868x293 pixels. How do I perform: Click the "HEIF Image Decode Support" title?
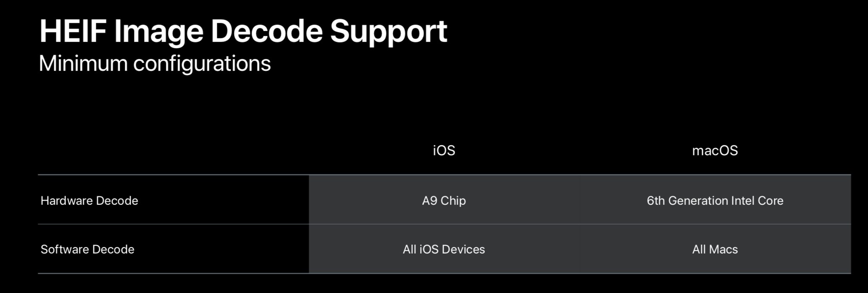coord(243,32)
